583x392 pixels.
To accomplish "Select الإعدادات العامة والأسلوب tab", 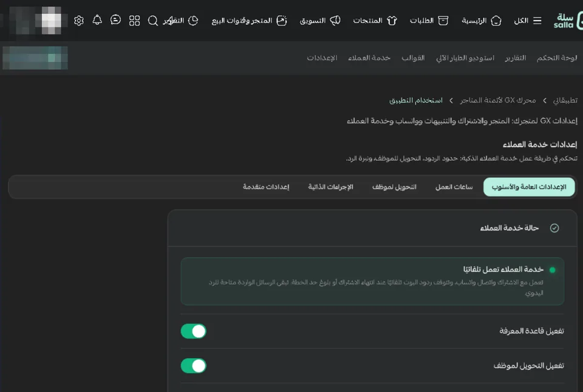I will 529,187.
